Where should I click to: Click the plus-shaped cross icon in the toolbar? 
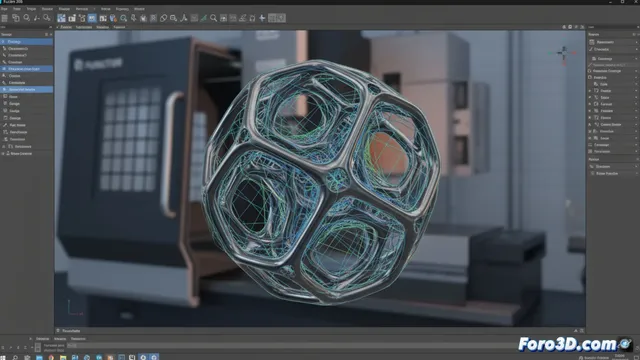coord(262,18)
